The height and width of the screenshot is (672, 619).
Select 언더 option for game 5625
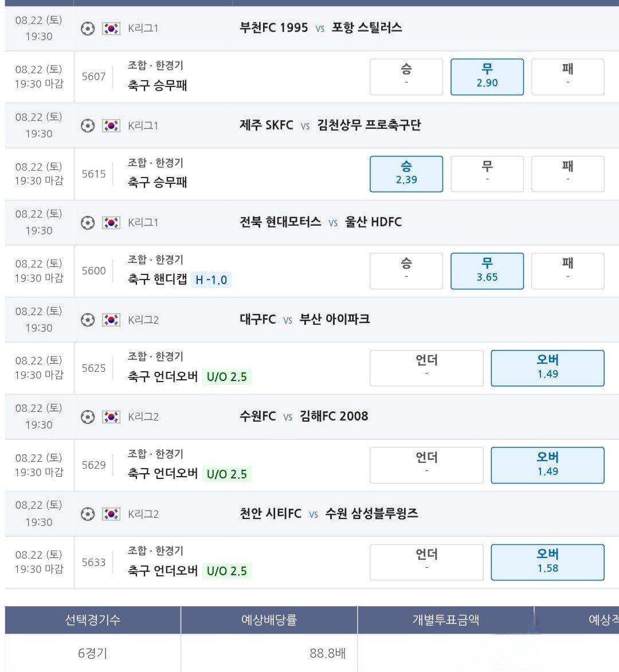coord(426,368)
